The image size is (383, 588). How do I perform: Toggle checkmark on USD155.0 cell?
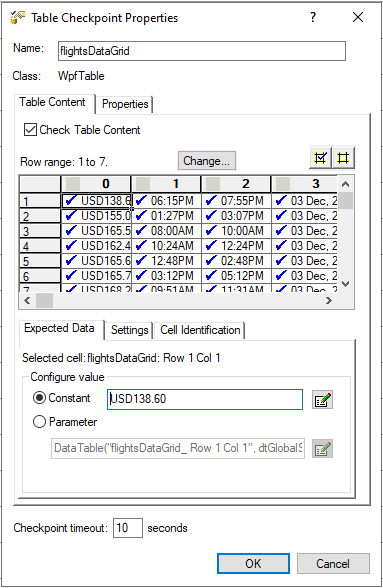point(71,215)
